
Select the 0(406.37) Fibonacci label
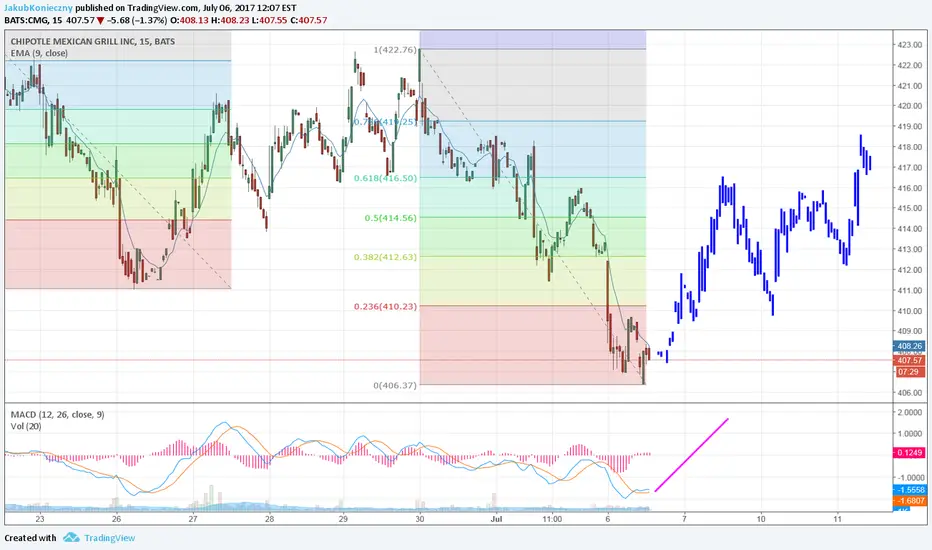[x=395, y=385]
